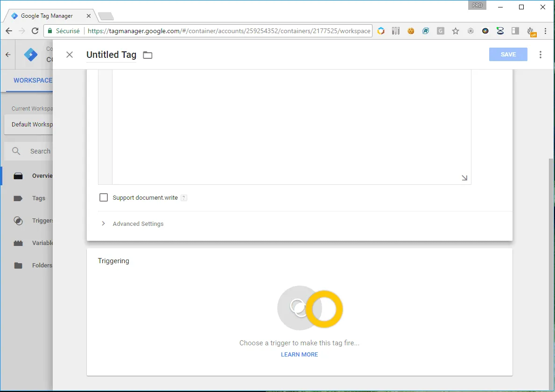Click the Google Tag Manager logo
The height and width of the screenshot is (392, 555).
pyautogui.click(x=31, y=55)
